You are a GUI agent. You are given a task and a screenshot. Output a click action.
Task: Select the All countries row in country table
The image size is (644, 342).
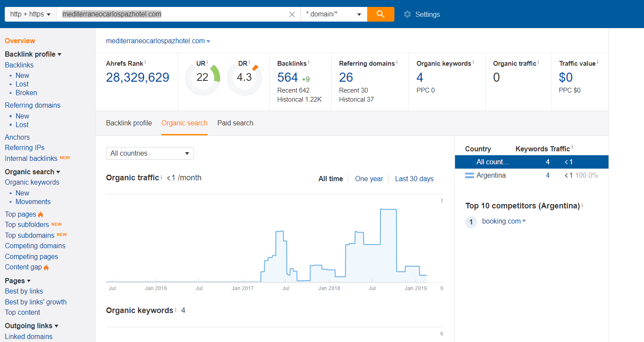[532, 162]
